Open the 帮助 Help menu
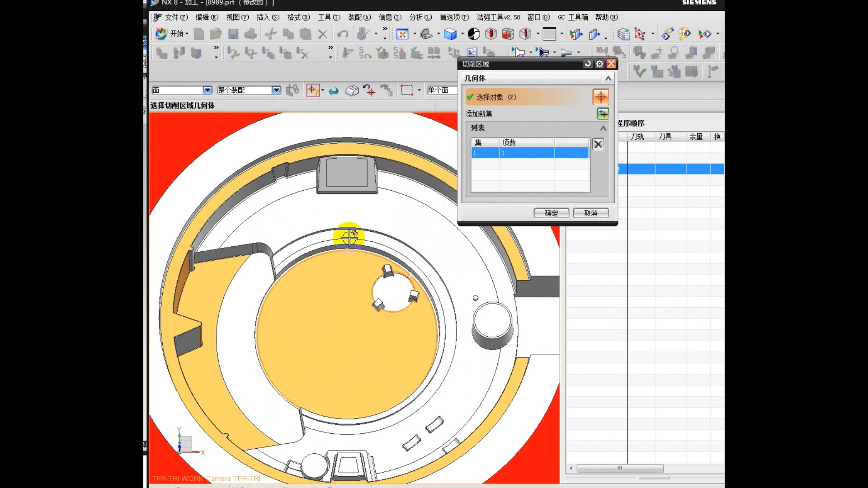Image resolution: width=868 pixels, height=488 pixels. click(x=606, y=17)
